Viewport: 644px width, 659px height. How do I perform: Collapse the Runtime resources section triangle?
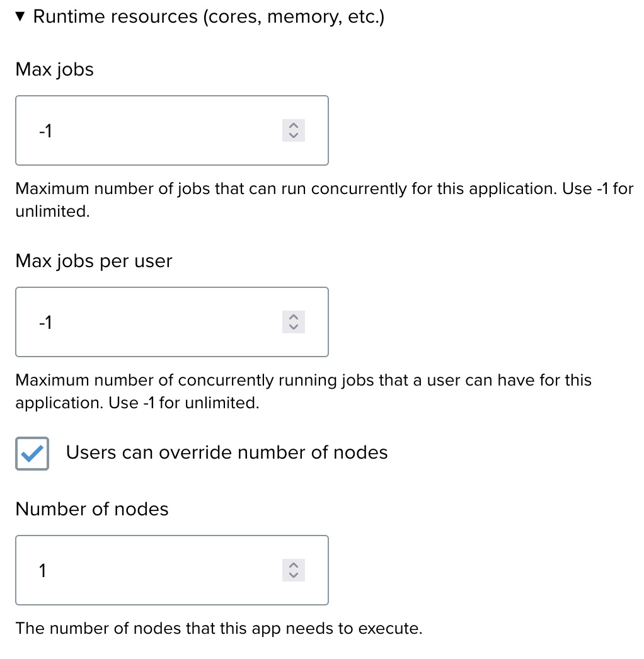coord(21,17)
